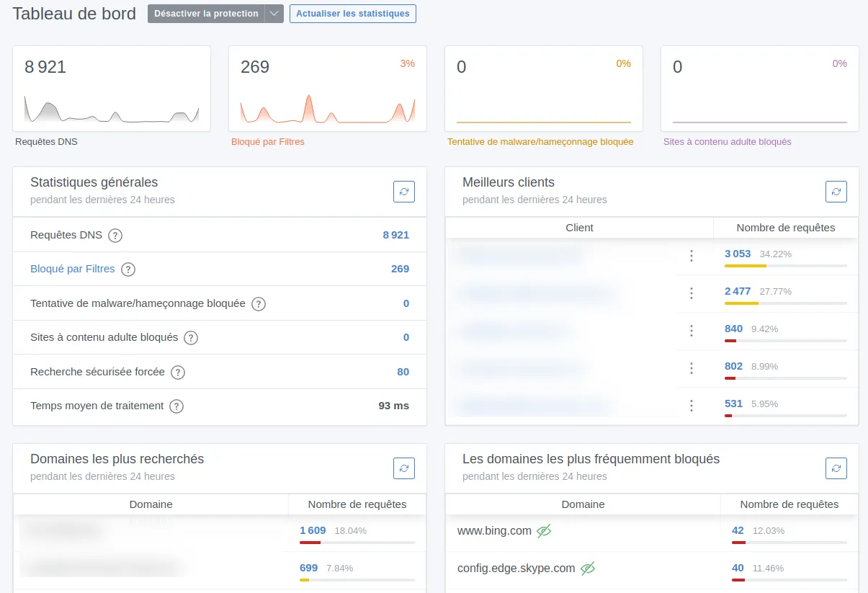Click the 18.04% progress bar
Screen dimensions: 868x593
(x=357, y=543)
